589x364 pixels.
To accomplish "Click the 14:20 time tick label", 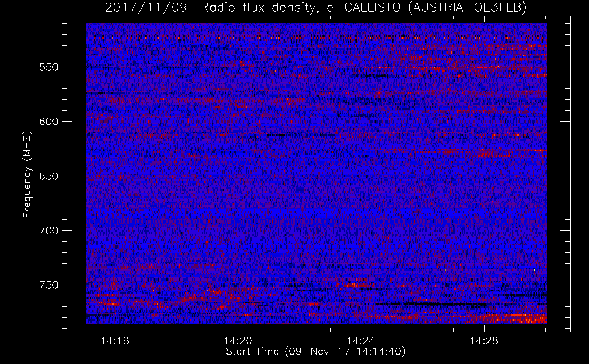I will click(238, 341).
